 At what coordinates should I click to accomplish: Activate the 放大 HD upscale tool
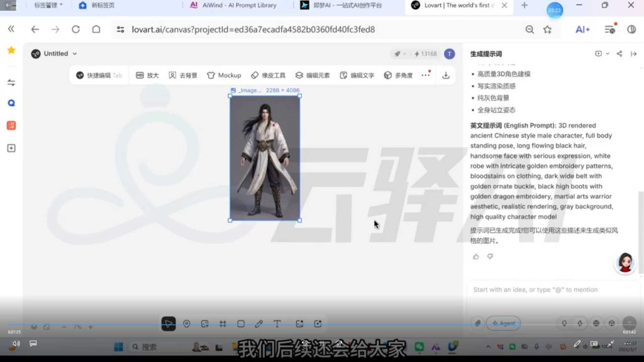148,75
